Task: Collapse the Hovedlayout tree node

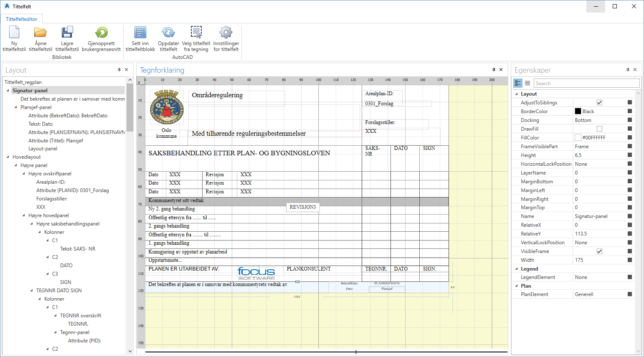Action: (8, 157)
